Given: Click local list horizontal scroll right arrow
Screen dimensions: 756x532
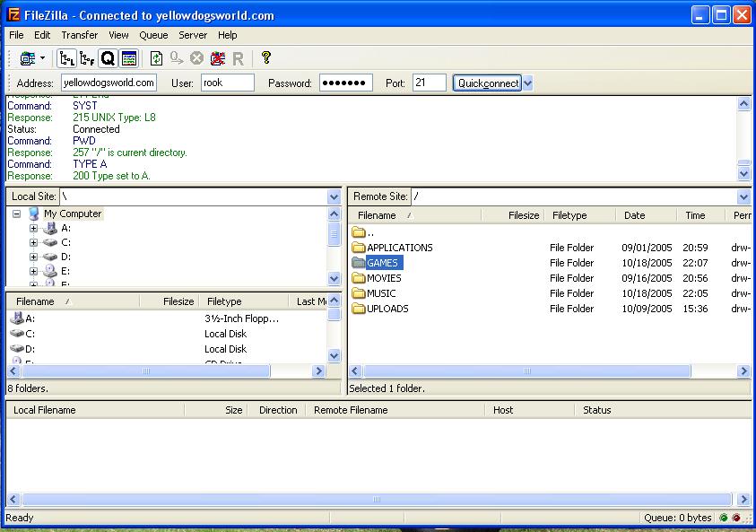Looking at the screenshot, I should click(x=318, y=371).
